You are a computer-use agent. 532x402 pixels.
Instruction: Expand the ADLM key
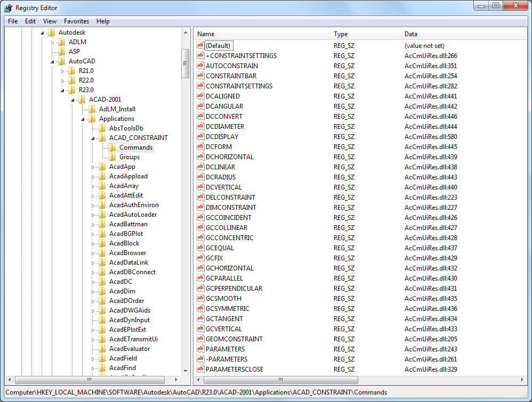[52, 43]
